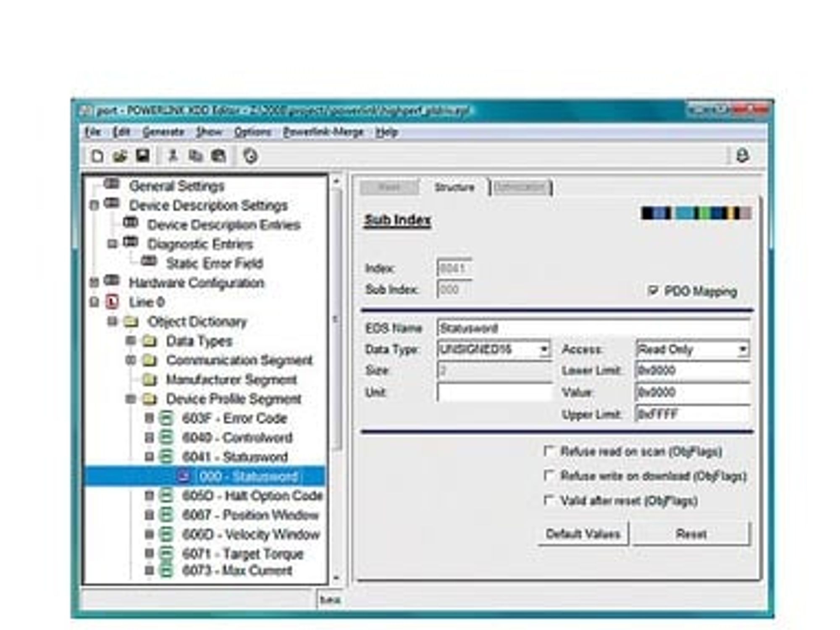This screenshot has width=840, height=630.
Task: Click the Upper Limit input field
Action: (x=693, y=414)
